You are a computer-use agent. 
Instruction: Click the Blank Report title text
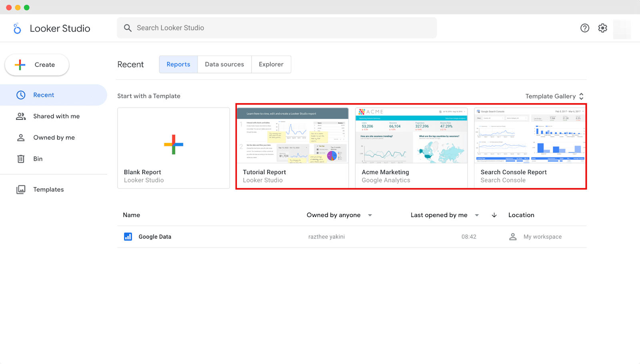click(142, 172)
